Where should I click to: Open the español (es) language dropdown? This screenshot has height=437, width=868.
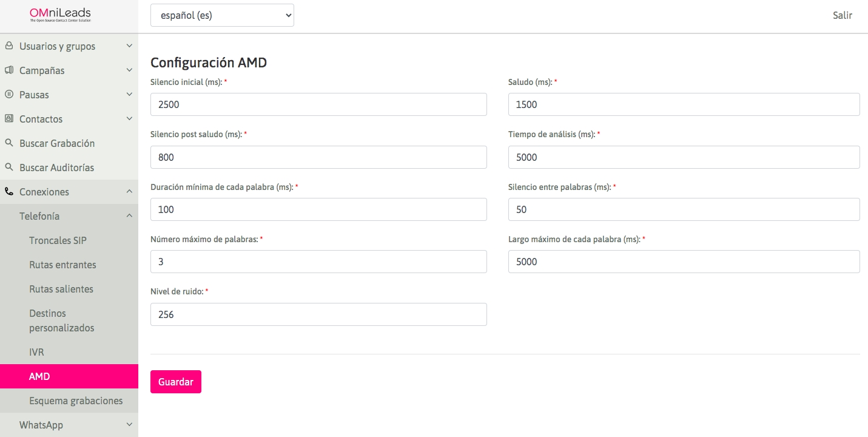(x=222, y=15)
